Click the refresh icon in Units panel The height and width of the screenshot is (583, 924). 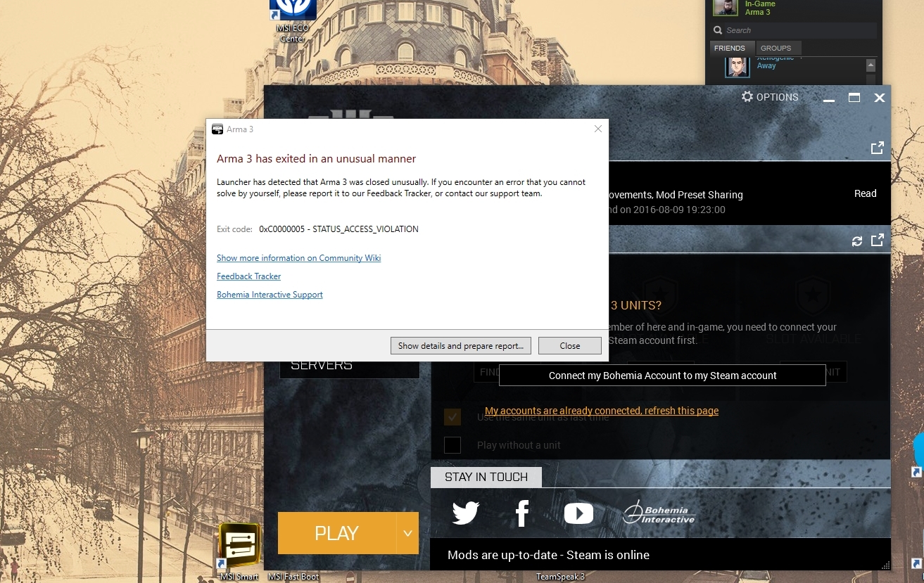pos(857,241)
